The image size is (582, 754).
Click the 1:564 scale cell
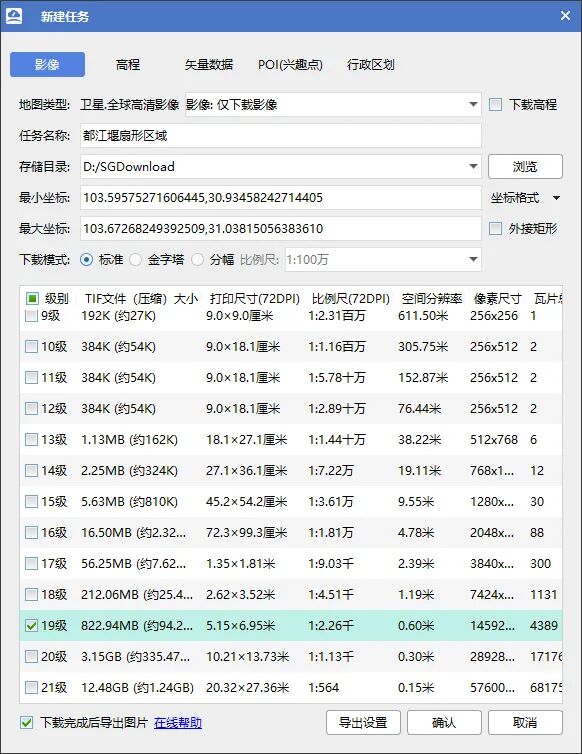point(324,688)
